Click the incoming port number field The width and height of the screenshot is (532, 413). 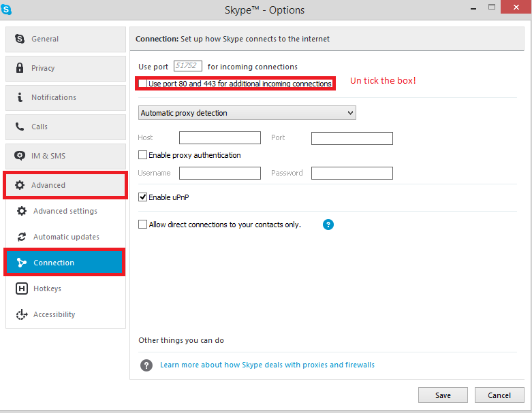point(188,66)
